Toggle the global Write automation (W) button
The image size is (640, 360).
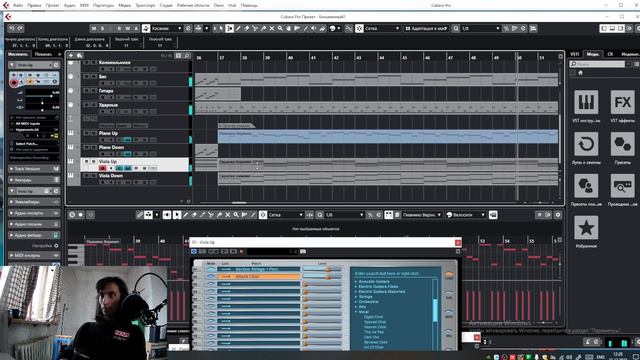pyautogui.click(x=128, y=28)
